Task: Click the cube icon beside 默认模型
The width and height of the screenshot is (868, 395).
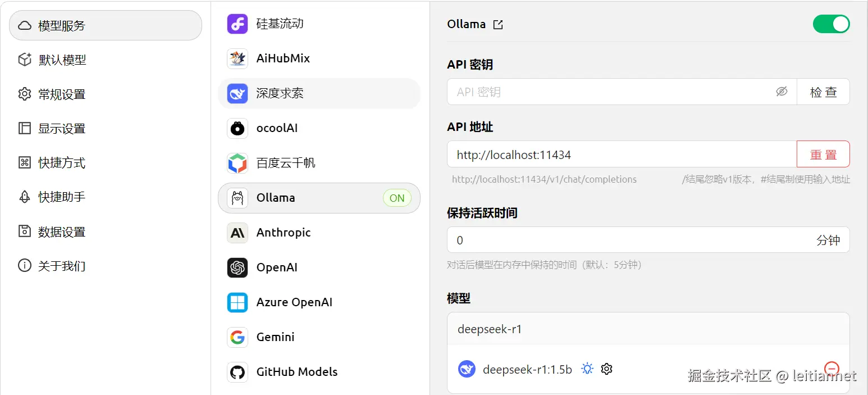Action: 25,60
